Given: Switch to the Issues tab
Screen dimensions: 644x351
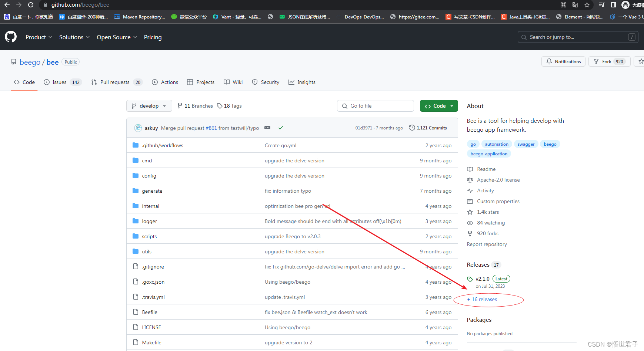Looking at the screenshot, I should [x=62, y=82].
